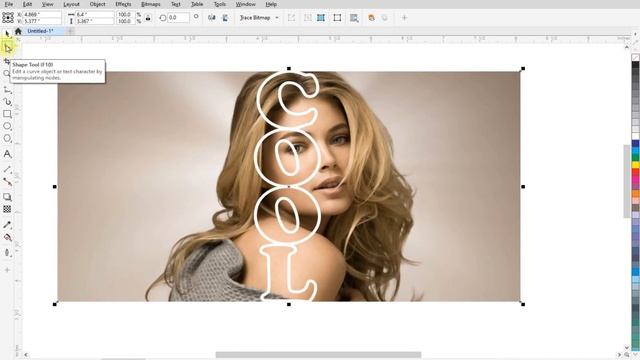Select the Zoom tool magnifier

tap(6, 73)
